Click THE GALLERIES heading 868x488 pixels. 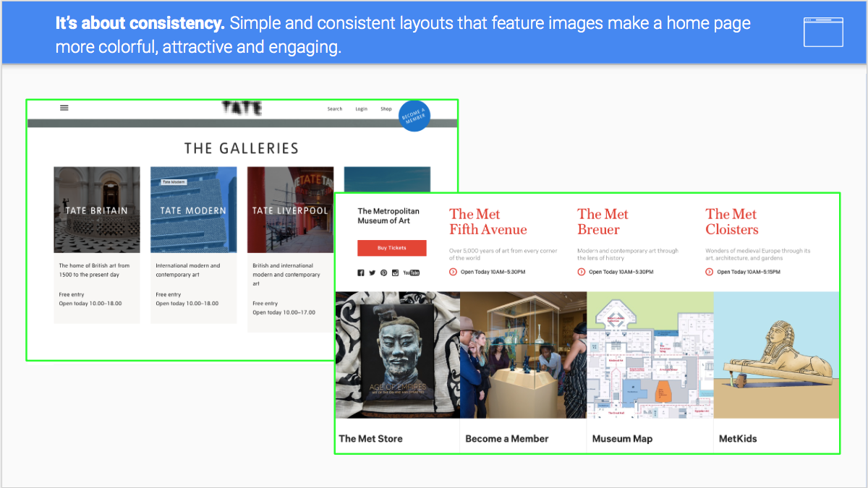click(242, 148)
